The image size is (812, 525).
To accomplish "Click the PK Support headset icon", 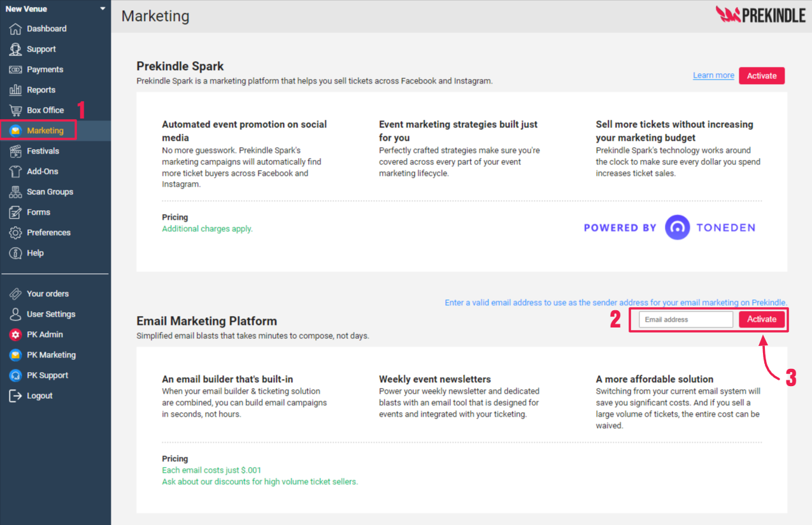I will point(15,375).
